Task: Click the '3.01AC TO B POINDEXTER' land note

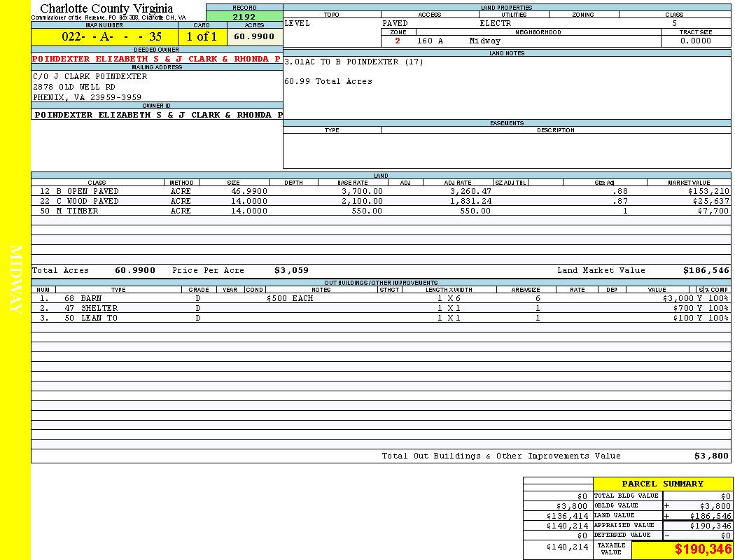Action: [353, 62]
